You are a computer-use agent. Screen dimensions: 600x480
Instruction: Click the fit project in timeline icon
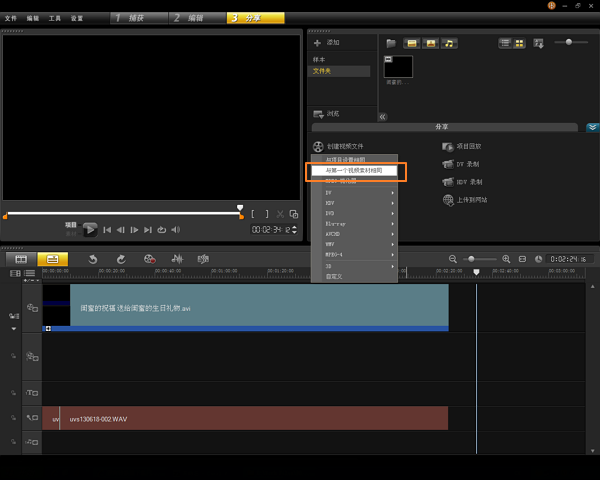[522, 259]
